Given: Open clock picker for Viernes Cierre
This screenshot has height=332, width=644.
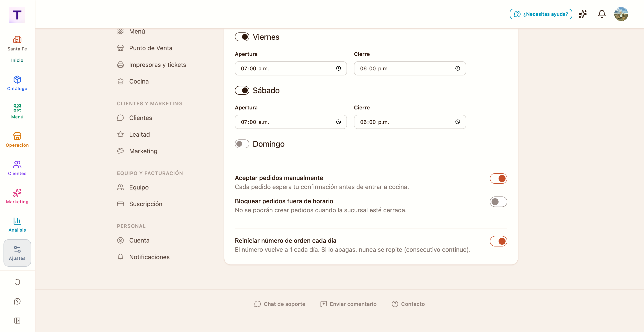Looking at the screenshot, I should (458, 68).
